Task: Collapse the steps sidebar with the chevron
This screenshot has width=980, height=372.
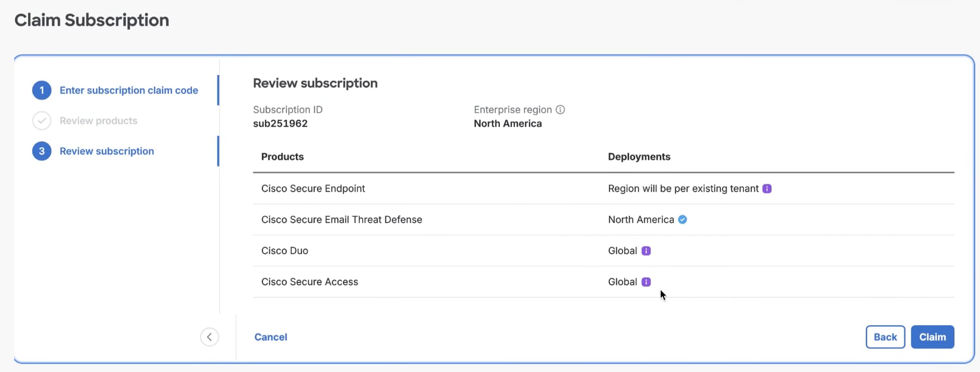Action: (x=209, y=337)
